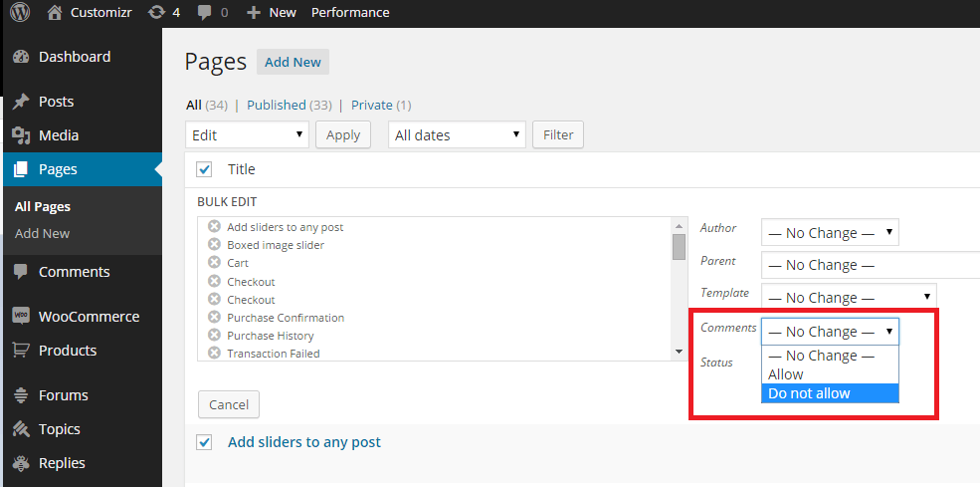Go to Add New under Pages submenu
The width and height of the screenshot is (980, 487).
(x=43, y=233)
